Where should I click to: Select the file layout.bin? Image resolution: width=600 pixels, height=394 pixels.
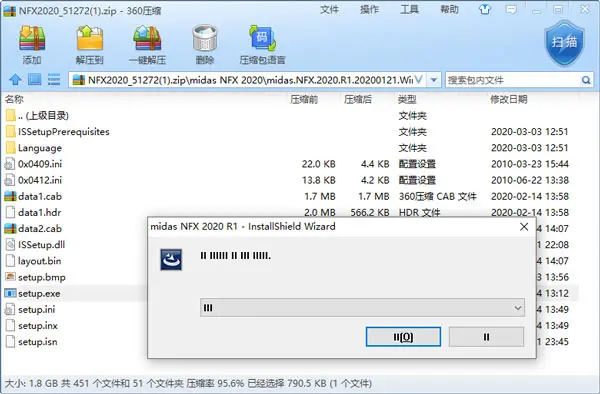(39, 261)
